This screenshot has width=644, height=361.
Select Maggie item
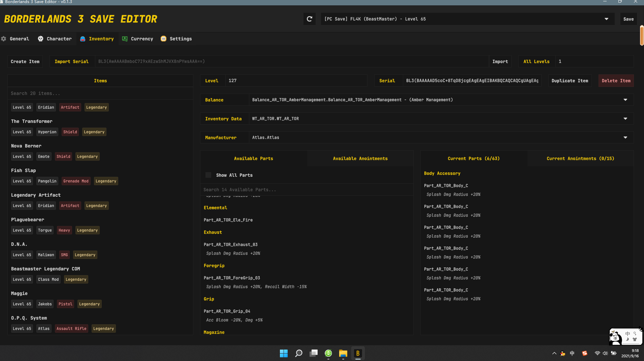point(100,299)
